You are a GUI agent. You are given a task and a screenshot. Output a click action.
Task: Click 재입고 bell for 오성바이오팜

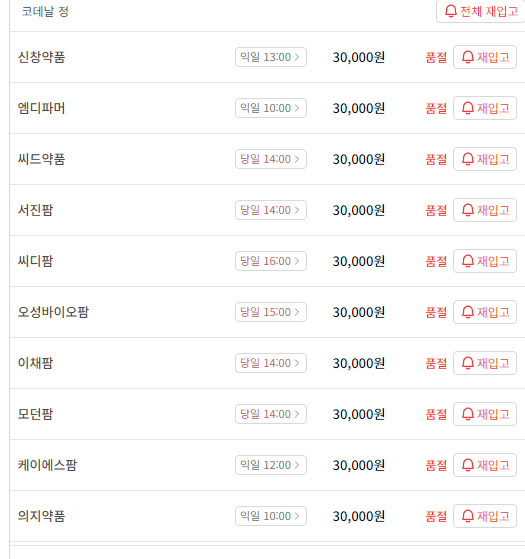click(x=485, y=312)
